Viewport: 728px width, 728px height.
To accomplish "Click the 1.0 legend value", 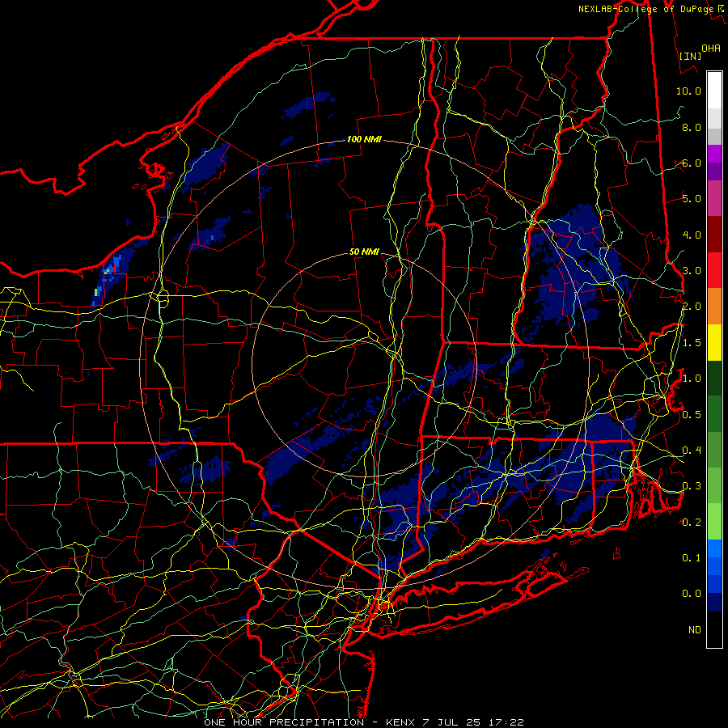I will click(692, 379).
